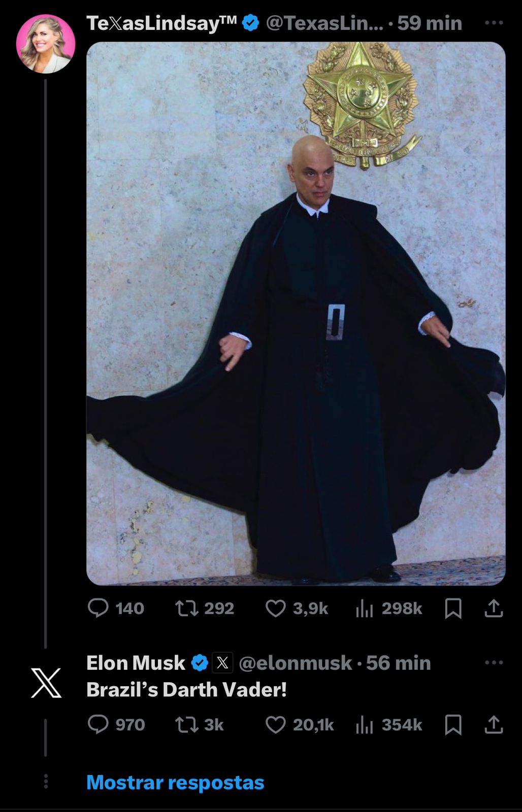
Task: Bookmark Elon Musk's Darth Vader post
Action: point(453,725)
